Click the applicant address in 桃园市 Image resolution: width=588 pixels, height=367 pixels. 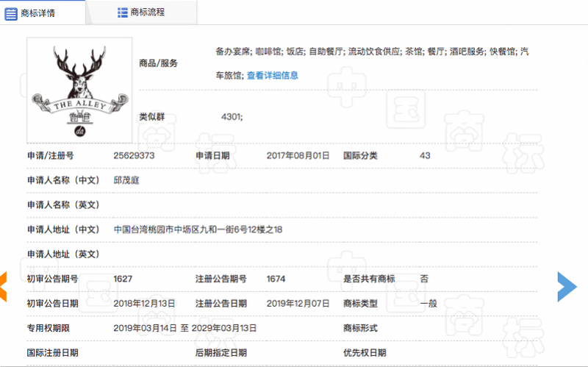pos(198,229)
